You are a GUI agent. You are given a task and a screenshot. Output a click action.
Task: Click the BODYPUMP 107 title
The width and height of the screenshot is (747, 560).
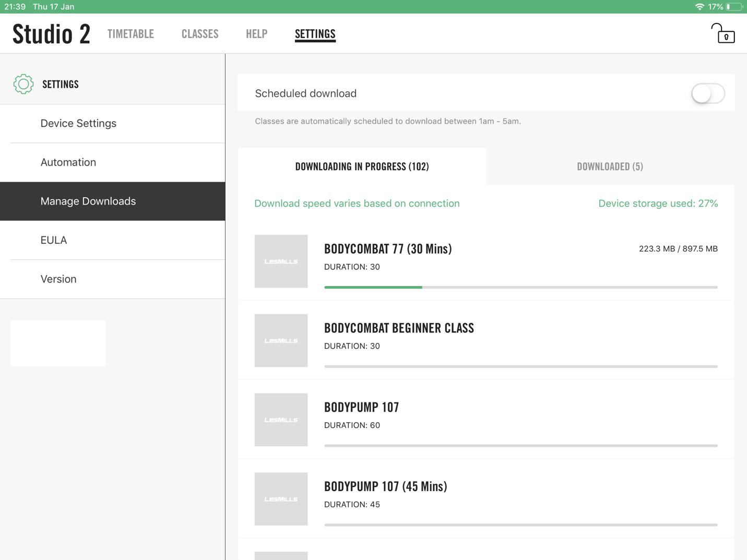pyautogui.click(x=362, y=408)
